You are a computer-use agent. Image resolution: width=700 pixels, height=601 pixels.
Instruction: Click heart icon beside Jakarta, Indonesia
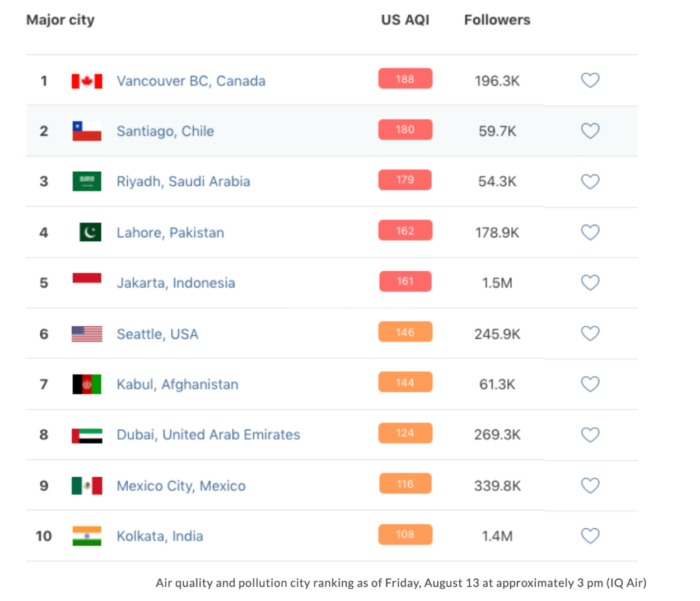(590, 283)
